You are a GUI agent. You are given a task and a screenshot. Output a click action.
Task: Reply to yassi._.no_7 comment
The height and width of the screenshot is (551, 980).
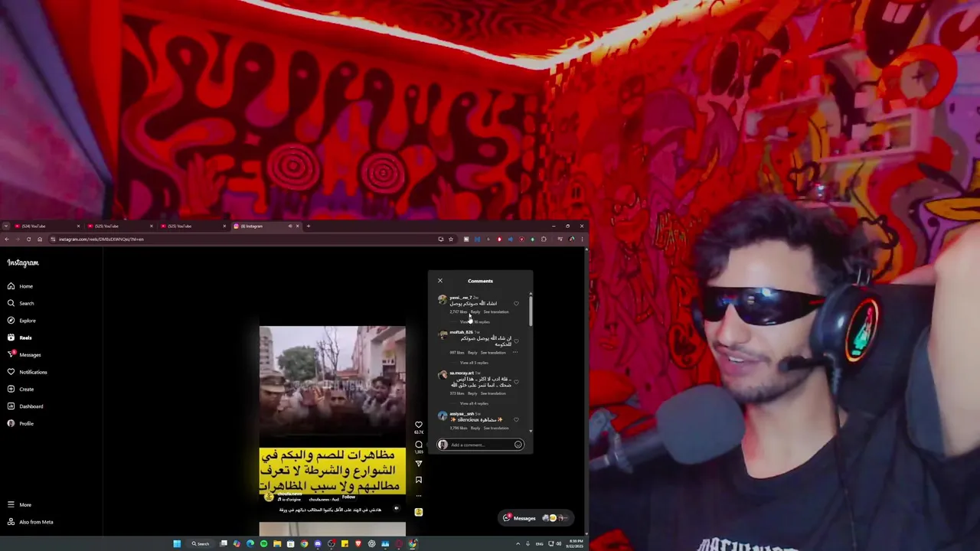(475, 312)
